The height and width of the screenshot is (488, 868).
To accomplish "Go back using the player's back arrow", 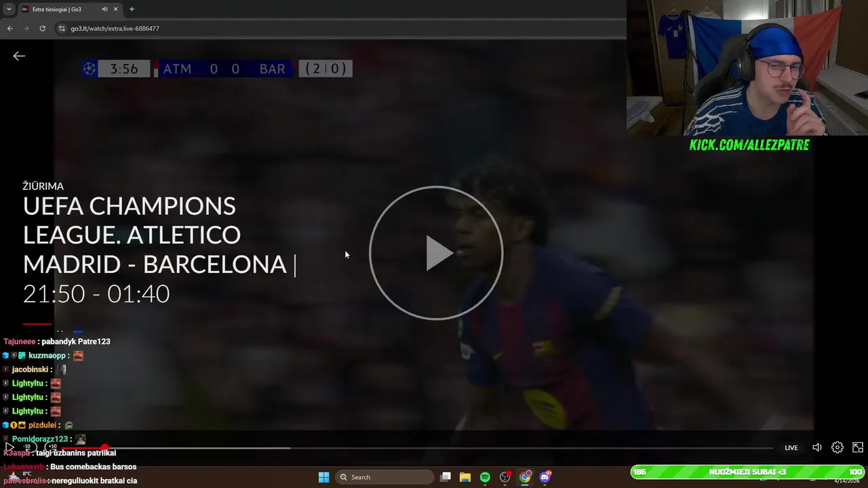I will pyautogui.click(x=19, y=56).
